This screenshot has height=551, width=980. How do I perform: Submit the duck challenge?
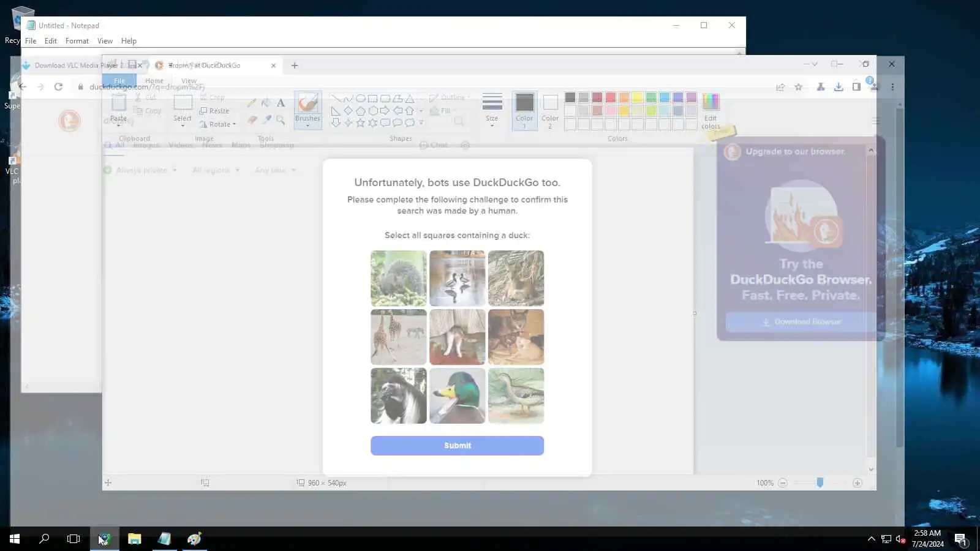coord(457,446)
